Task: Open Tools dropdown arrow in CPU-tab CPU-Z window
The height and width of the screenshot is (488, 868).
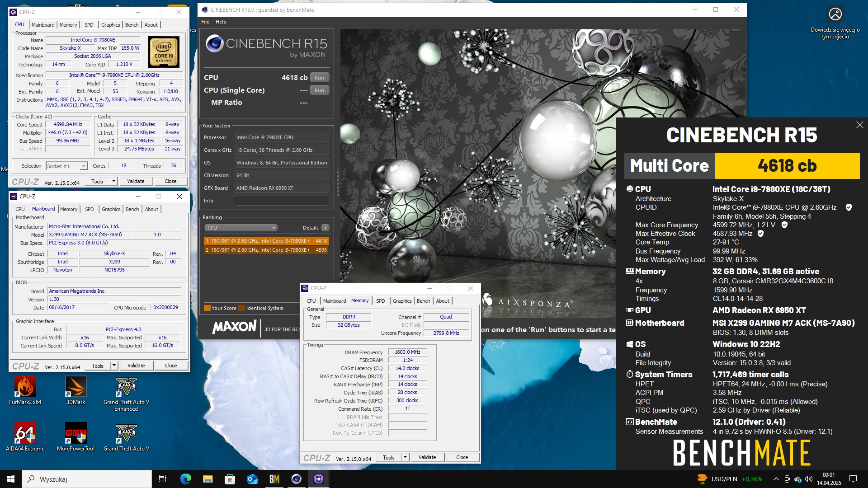Action: 114,181
